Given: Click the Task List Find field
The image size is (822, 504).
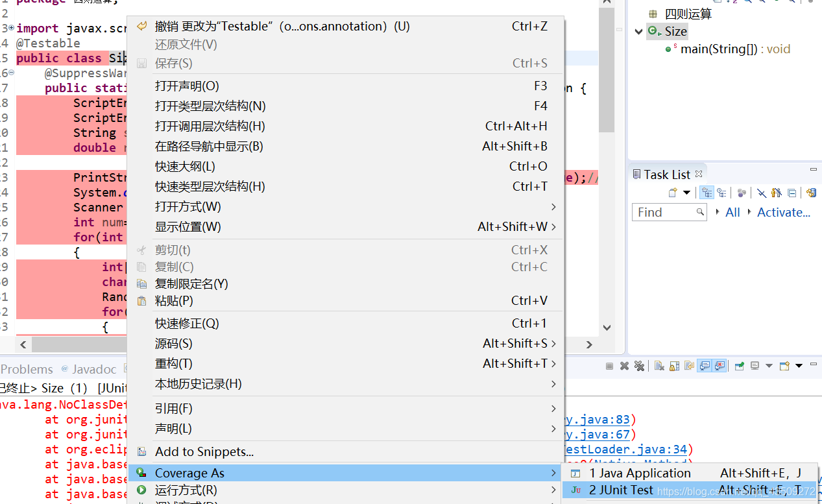Looking at the screenshot, I should pyautogui.click(x=669, y=212).
